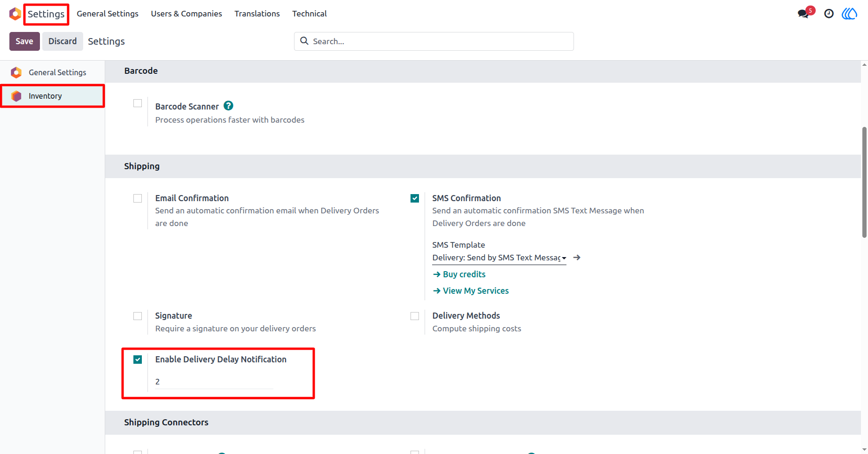Click the General Settings sidebar icon

[16, 72]
